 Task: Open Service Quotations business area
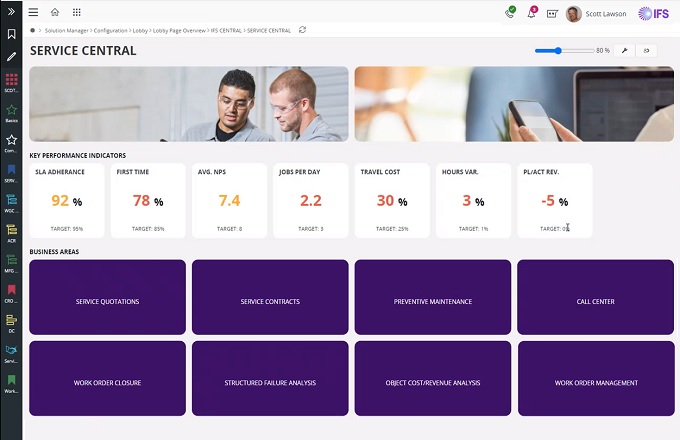(108, 297)
